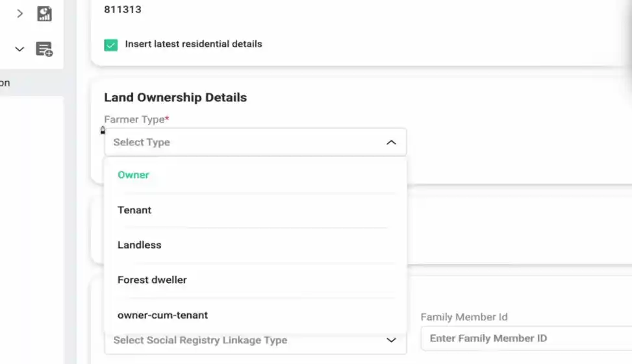Click the Family Member Id label
Screen dimensions: 632x364
coord(464,317)
